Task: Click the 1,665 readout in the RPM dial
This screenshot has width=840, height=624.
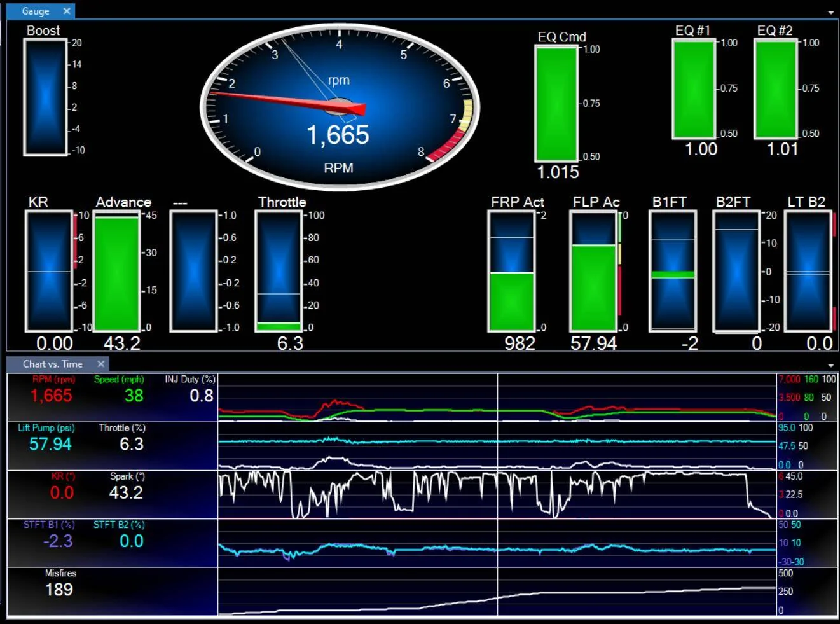Action: pos(338,135)
